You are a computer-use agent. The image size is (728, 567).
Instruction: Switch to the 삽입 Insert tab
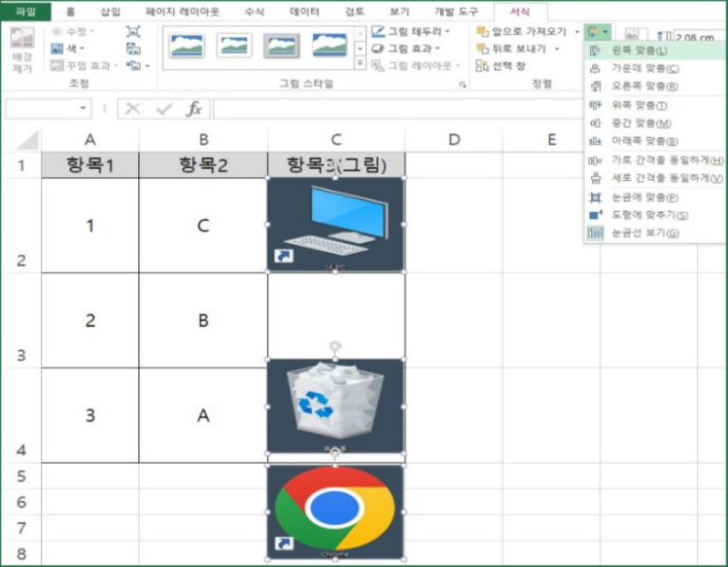[111, 12]
